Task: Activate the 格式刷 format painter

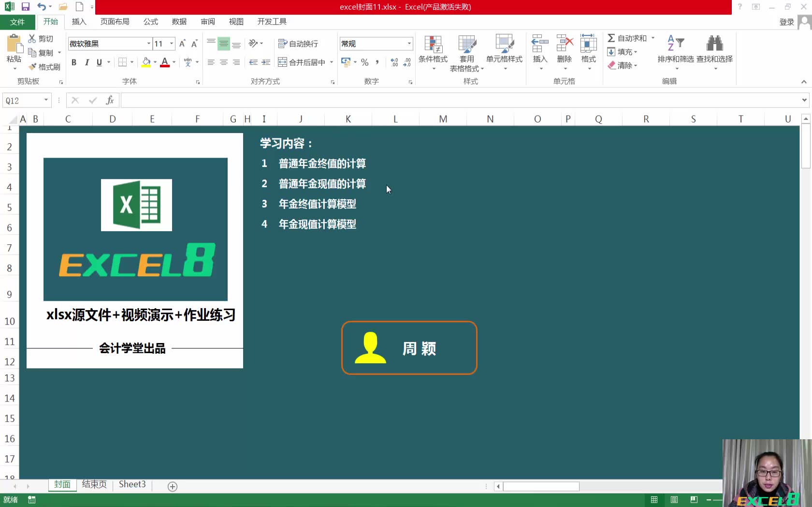Action: (x=44, y=67)
